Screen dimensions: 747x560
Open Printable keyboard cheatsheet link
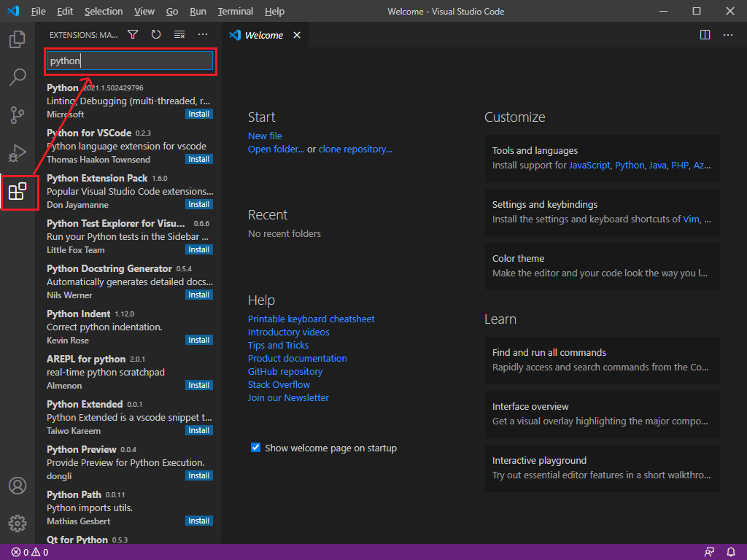point(311,319)
